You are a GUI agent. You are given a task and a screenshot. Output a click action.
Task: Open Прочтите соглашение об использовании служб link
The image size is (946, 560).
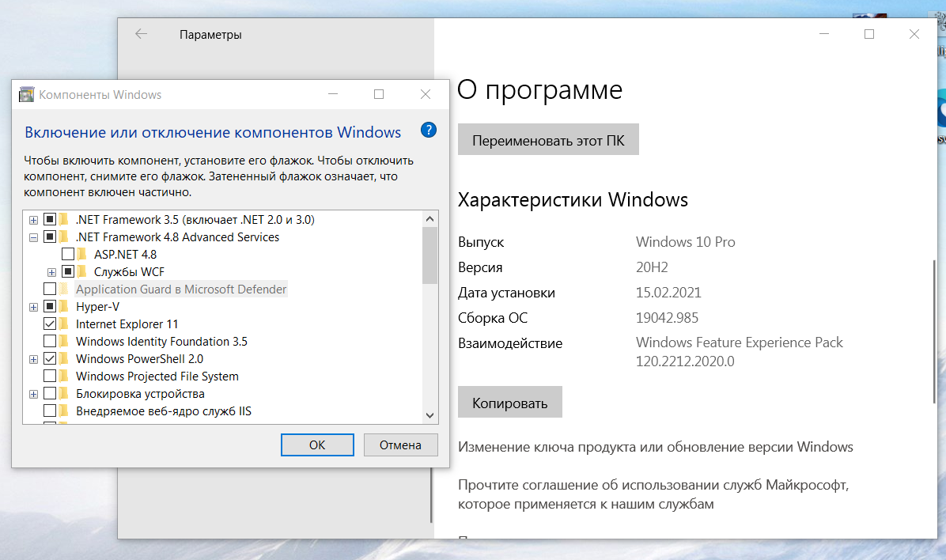[x=653, y=494]
